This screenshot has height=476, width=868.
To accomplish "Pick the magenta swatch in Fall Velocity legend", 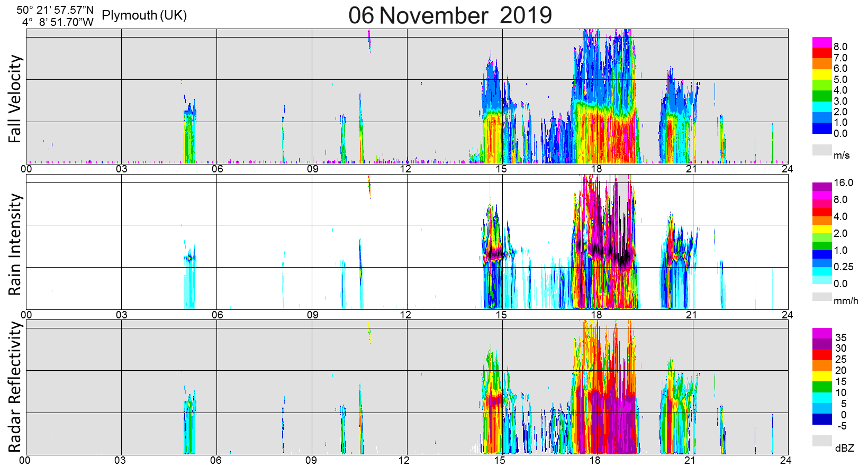I will pyautogui.click(x=822, y=42).
